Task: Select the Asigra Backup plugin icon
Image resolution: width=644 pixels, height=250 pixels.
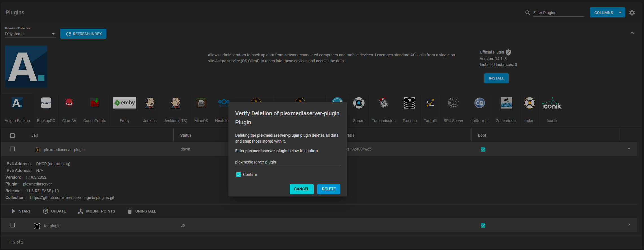Action: [17, 103]
